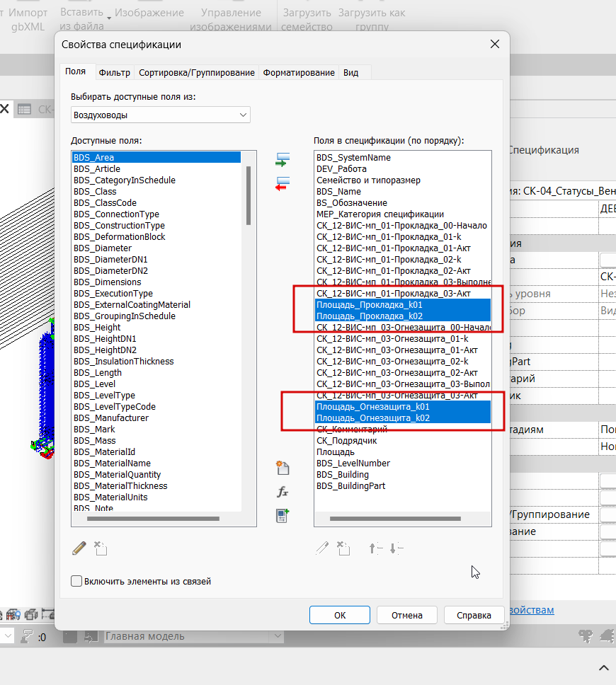Select BDS_Manufacturer in available fields
616x685 pixels.
(156, 418)
